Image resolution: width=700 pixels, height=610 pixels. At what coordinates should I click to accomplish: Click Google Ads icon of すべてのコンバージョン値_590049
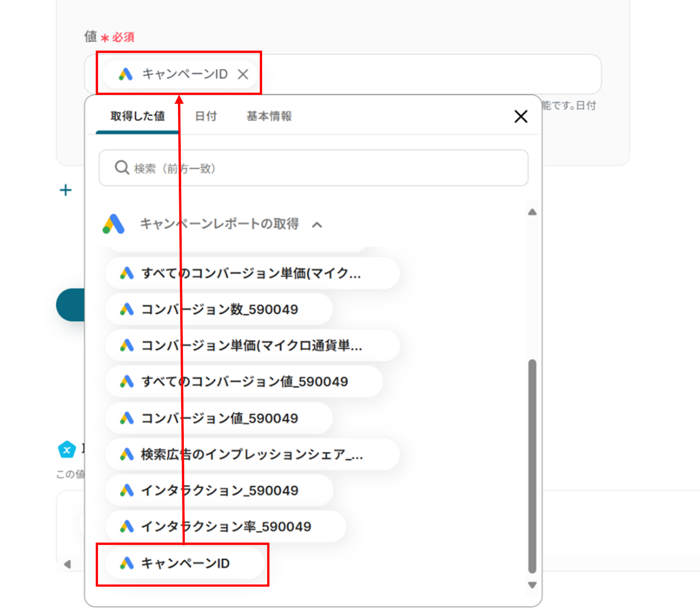[127, 382]
